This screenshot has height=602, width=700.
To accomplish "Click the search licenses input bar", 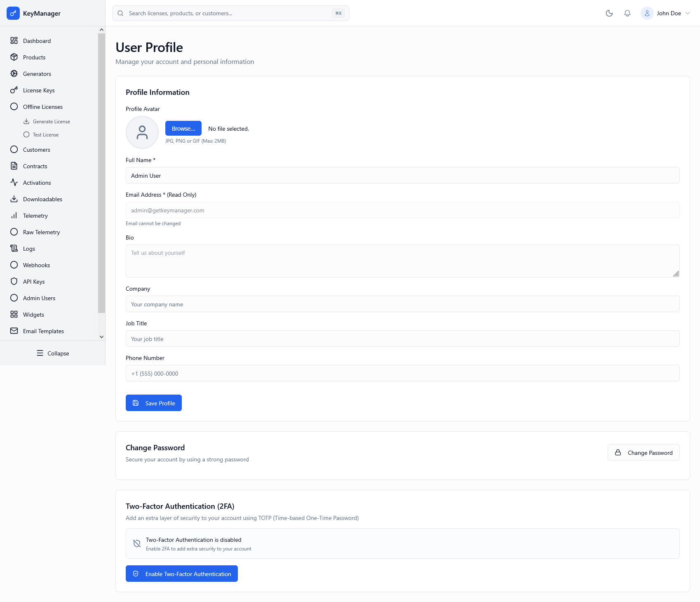I will click(x=231, y=13).
